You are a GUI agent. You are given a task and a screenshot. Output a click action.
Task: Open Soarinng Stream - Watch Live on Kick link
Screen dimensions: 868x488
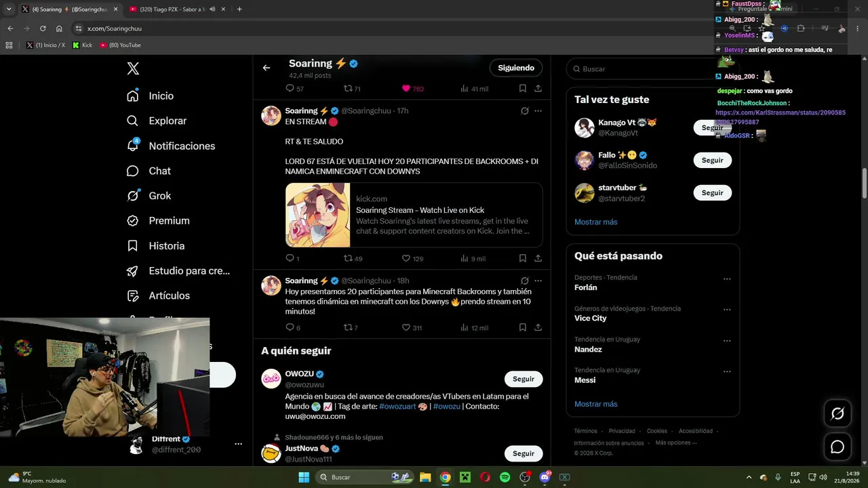420,210
